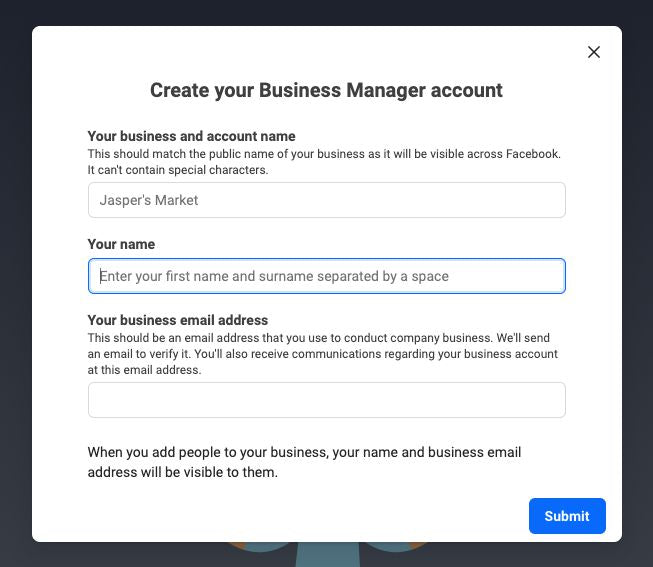653x567 pixels.
Task: Select the business email address input box
Action: [326, 400]
